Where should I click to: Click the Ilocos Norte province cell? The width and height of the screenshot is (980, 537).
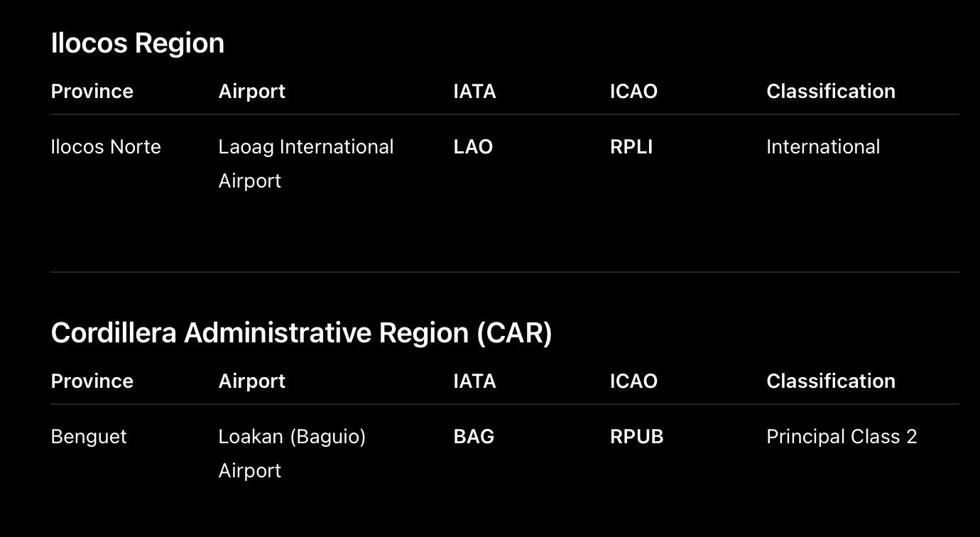click(106, 147)
